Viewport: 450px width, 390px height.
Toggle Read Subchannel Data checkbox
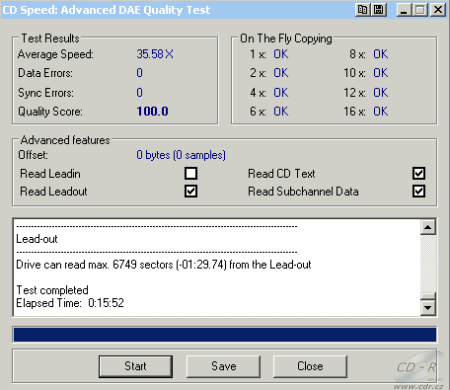pyautogui.click(x=419, y=191)
